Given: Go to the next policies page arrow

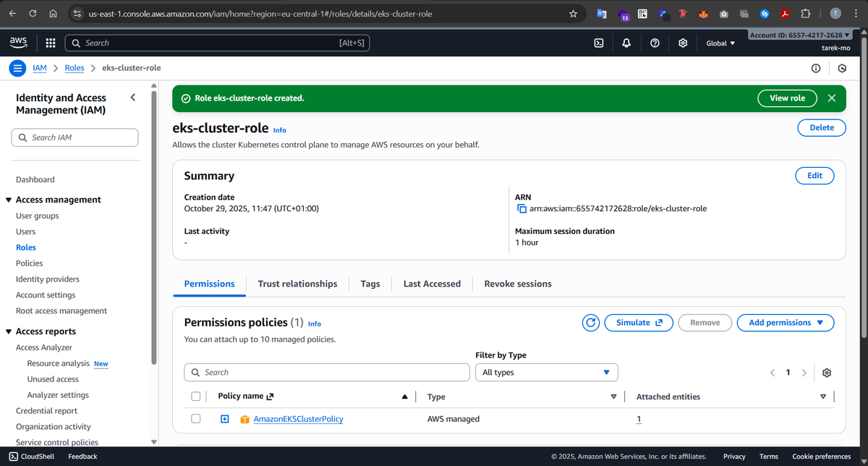Looking at the screenshot, I should click(804, 373).
